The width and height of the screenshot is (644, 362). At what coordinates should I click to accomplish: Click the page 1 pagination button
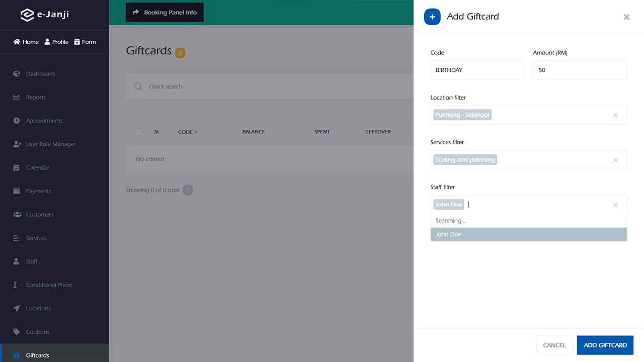[x=188, y=190]
